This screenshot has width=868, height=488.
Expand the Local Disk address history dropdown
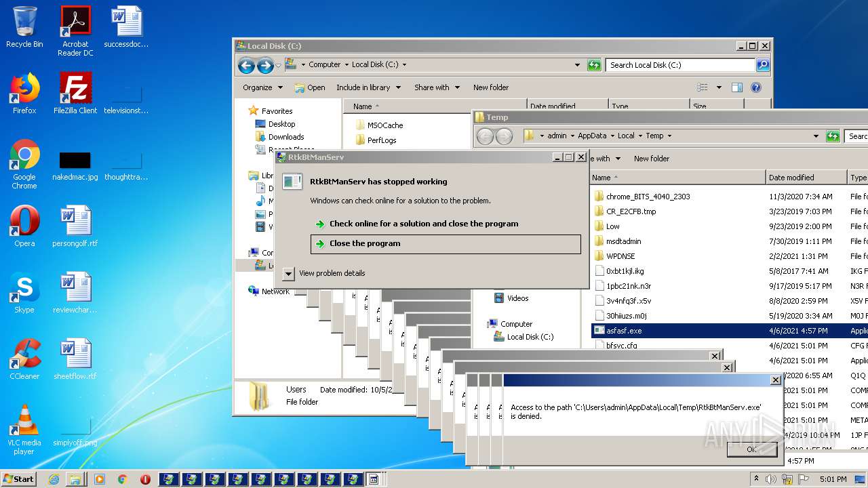(577, 65)
